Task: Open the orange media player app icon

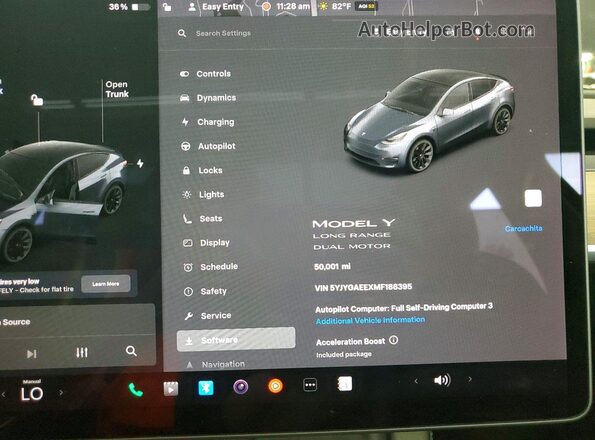Action: (275, 386)
